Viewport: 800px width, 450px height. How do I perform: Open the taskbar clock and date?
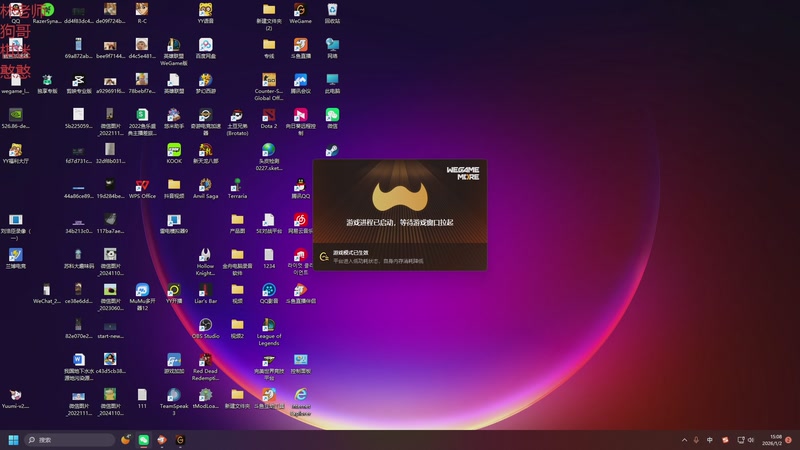point(771,440)
